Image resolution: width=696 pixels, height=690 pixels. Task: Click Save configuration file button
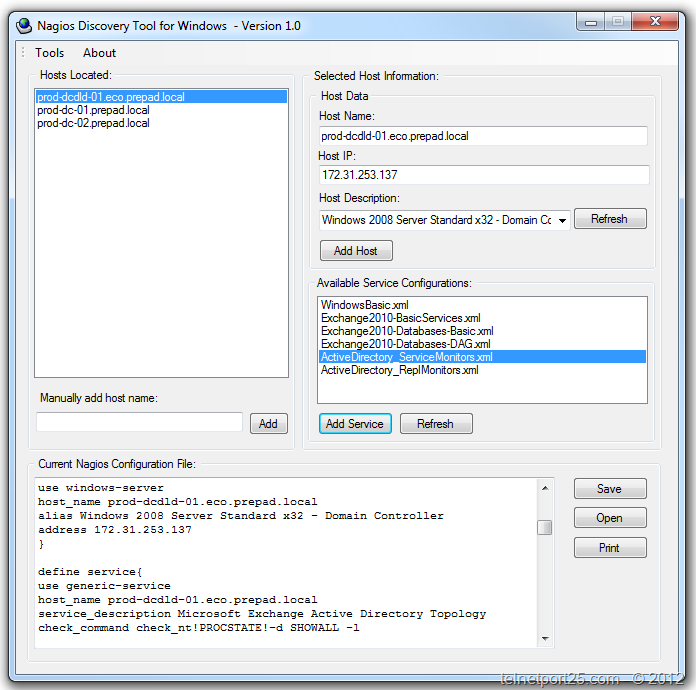tap(610, 489)
